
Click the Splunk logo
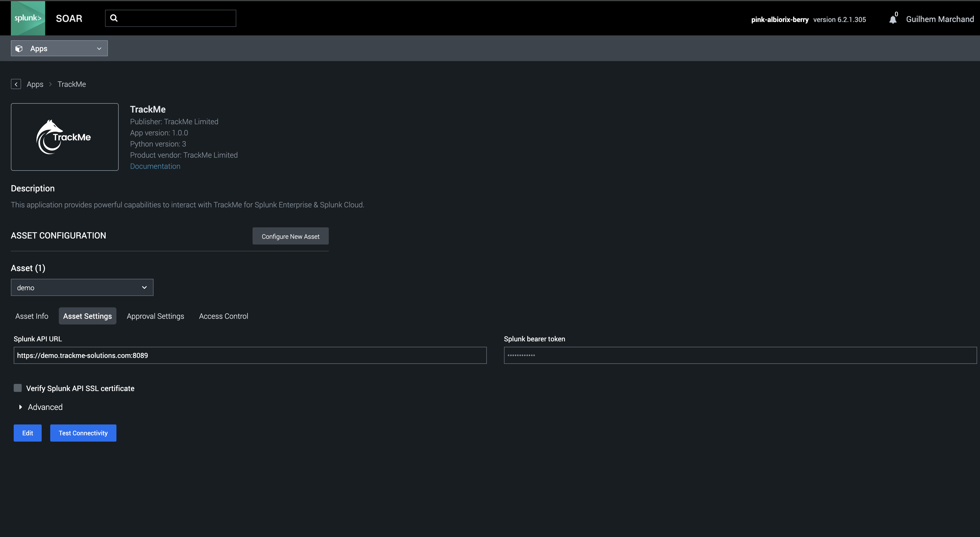click(28, 18)
